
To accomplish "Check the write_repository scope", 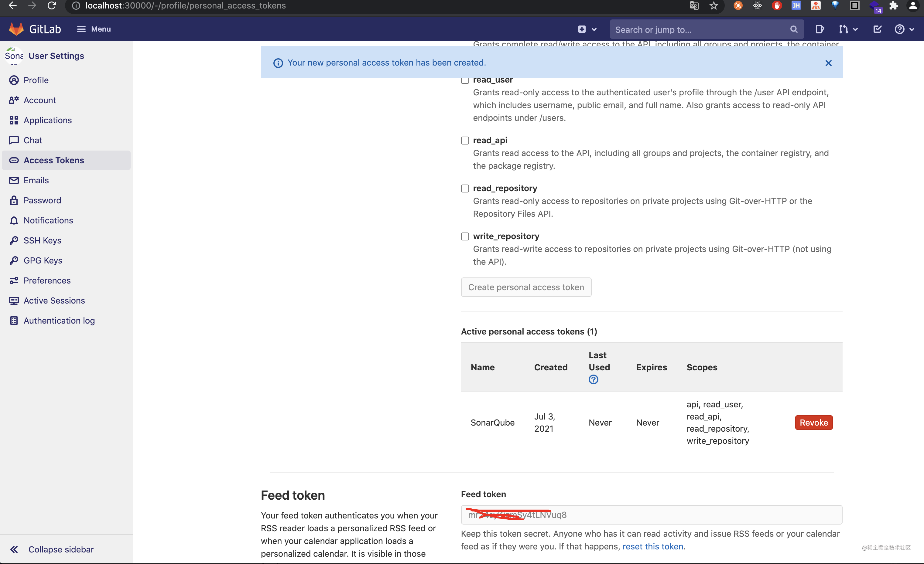I will pos(465,236).
